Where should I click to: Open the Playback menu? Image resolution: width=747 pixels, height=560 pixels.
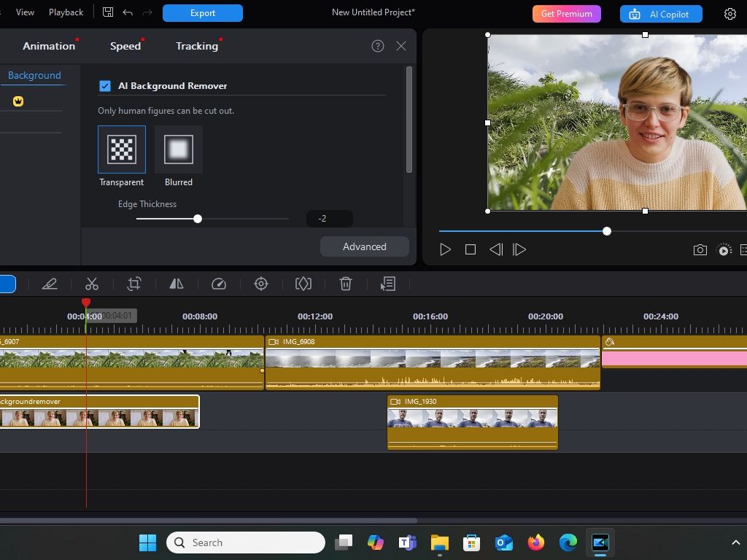pyautogui.click(x=66, y=12)
